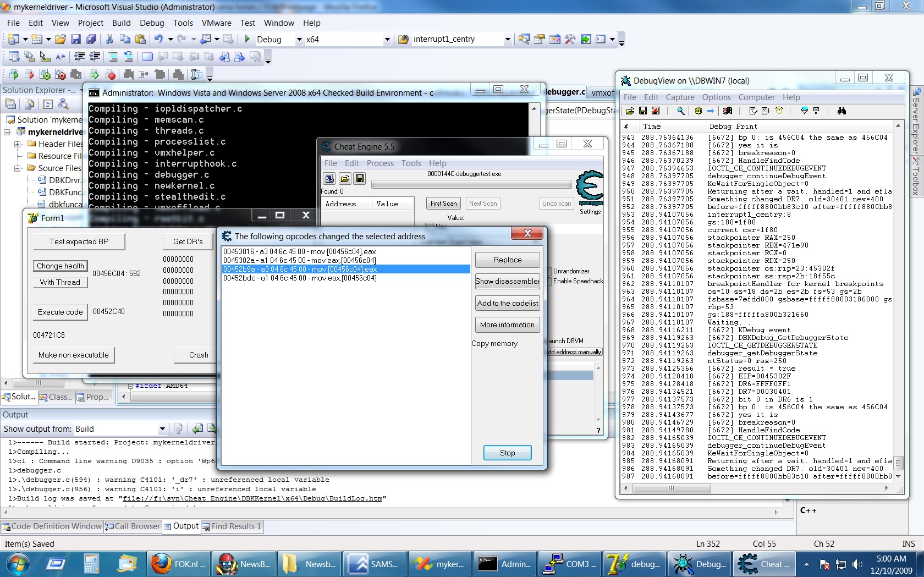Screen dimensions: 924x577
Task: Search logs with DebugView's binoculars Find icon
Action: coord(842,111)
